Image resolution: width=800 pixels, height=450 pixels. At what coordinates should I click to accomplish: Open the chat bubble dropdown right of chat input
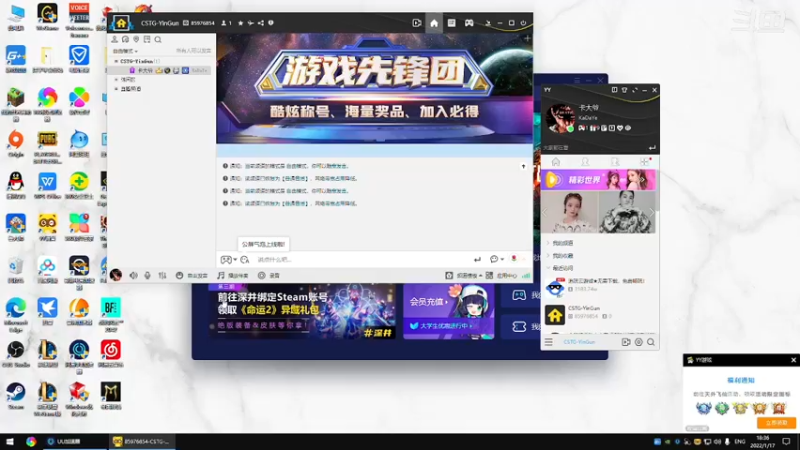pyautogui.click(x=496, y=259)
